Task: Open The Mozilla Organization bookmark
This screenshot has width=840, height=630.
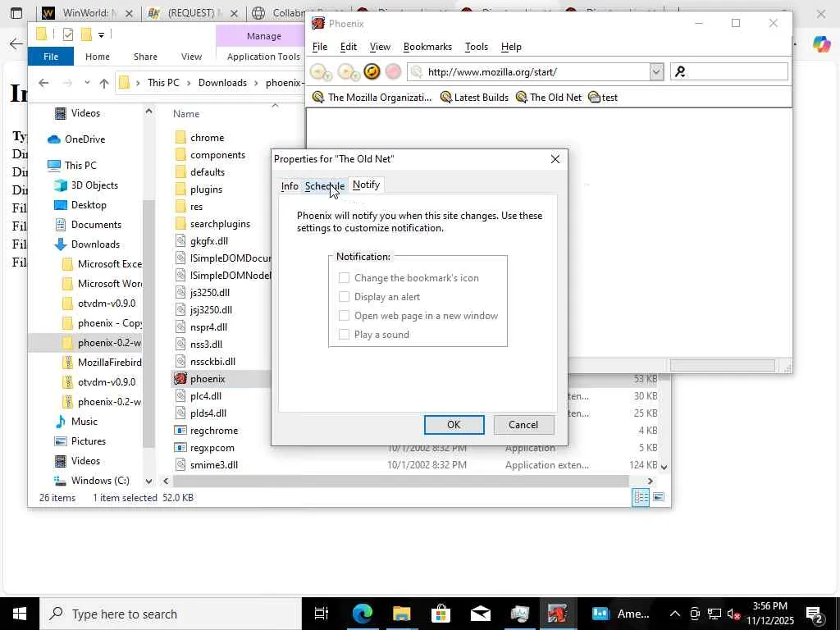Action: (372, 97)
